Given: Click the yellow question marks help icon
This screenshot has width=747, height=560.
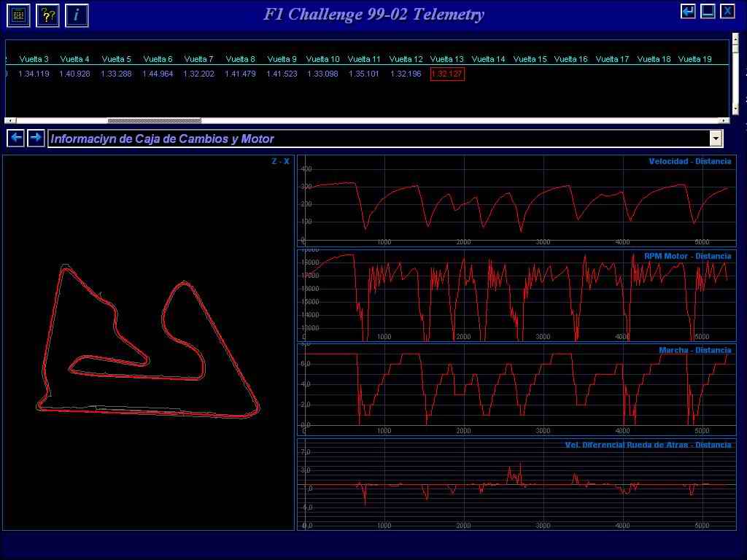Looking at the screenshot, I should coord(47,15).
